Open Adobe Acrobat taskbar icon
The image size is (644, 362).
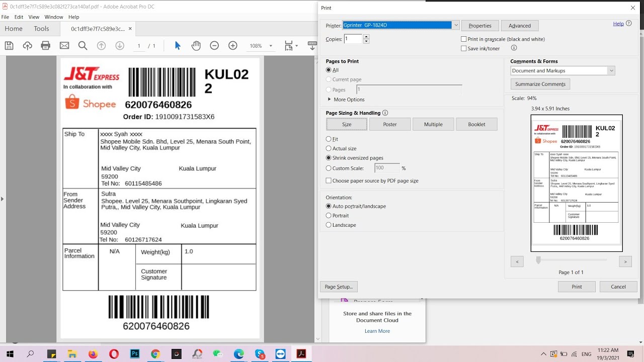(301, 354)
